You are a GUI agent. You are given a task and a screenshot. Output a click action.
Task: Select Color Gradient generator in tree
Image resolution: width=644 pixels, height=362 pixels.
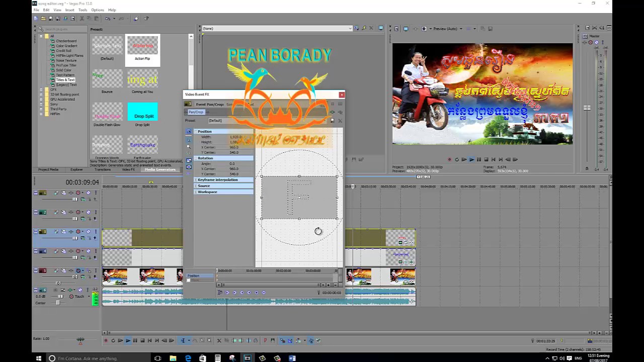click(66, 46)
